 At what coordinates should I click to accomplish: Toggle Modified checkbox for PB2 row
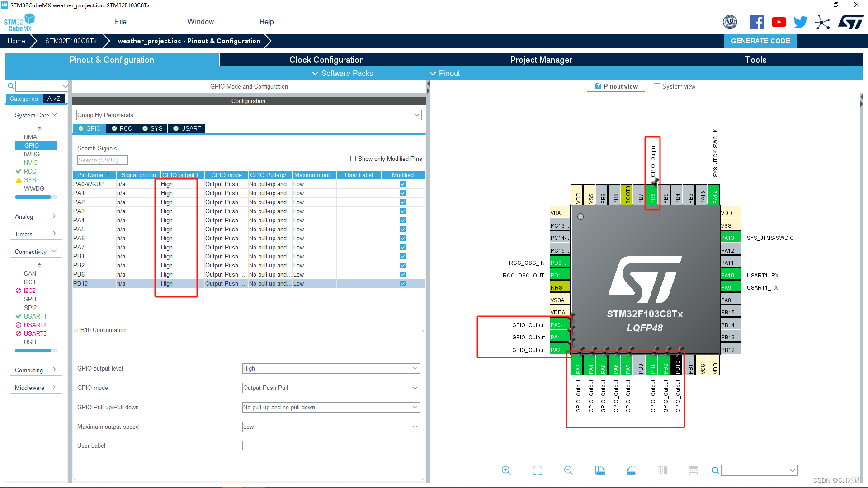click(403, 265)
